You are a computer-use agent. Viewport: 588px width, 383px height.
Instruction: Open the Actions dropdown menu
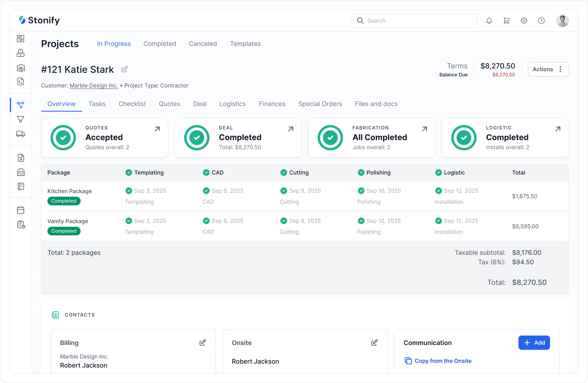tap(548, 69)
